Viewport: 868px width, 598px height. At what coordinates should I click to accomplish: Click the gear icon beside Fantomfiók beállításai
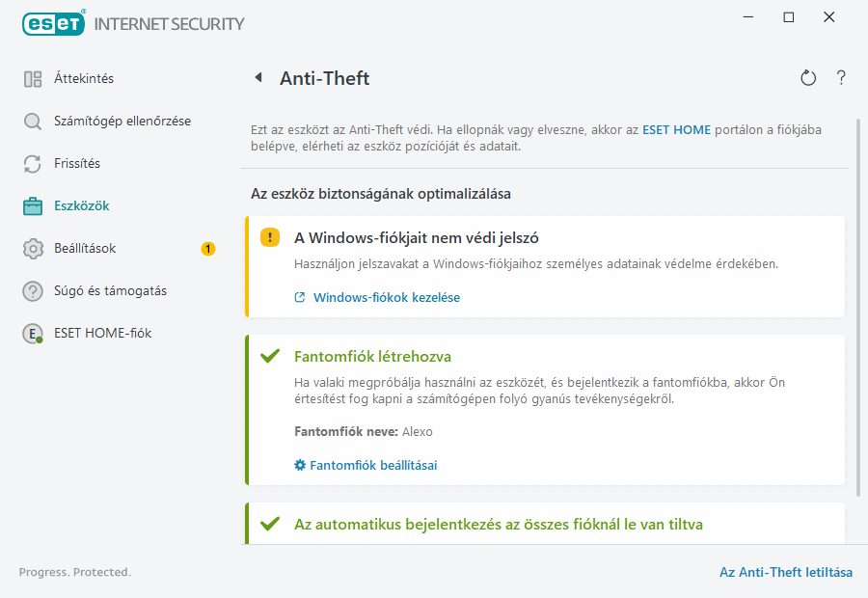point(299,464)
